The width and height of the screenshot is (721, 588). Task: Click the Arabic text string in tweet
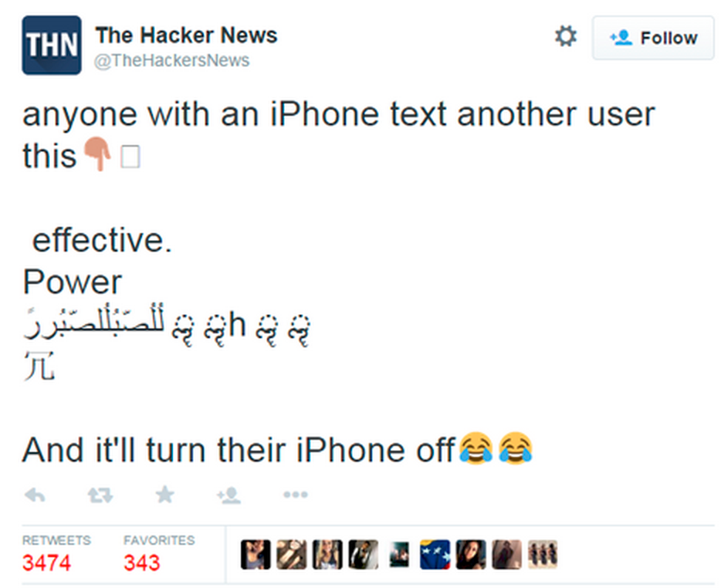[94, 322]
